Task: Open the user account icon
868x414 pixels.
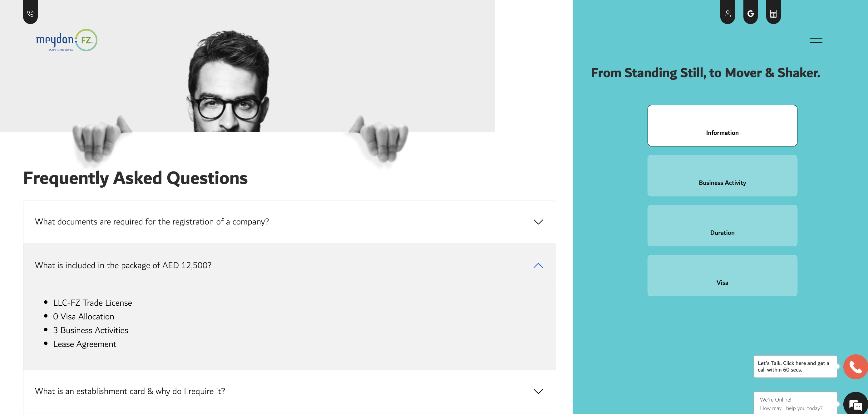Action: [x=727, y=12]
